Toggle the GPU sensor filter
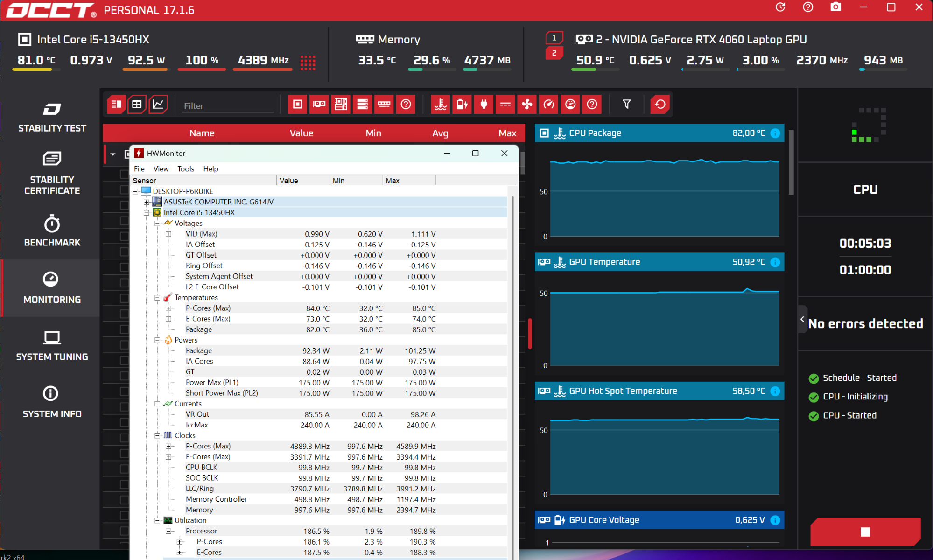The height and width of the screenshot is (560, 933). pos(319,104)
